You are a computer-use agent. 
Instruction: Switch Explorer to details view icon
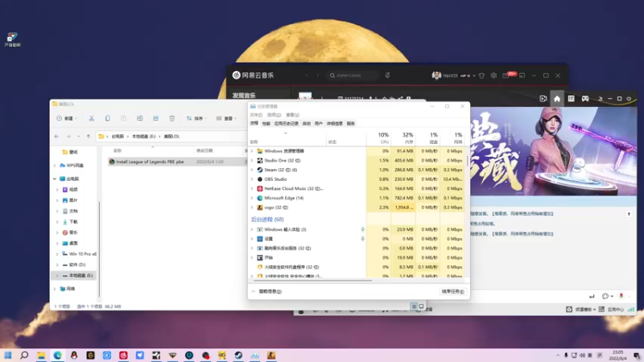point(414,306)
